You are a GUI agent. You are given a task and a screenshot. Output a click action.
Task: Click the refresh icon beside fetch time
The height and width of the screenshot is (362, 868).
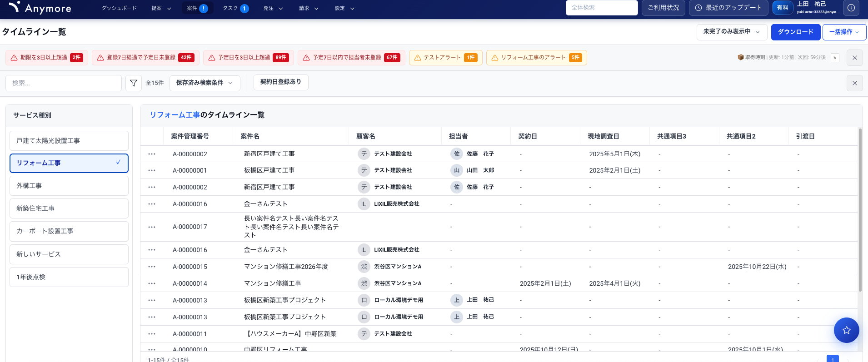point(835,58)
